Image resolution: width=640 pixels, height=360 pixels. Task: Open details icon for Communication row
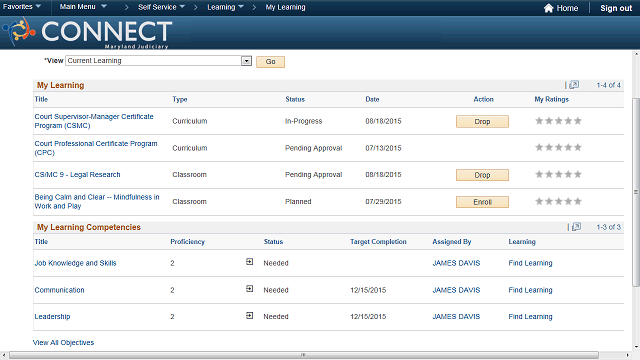[x=249, y=289]
